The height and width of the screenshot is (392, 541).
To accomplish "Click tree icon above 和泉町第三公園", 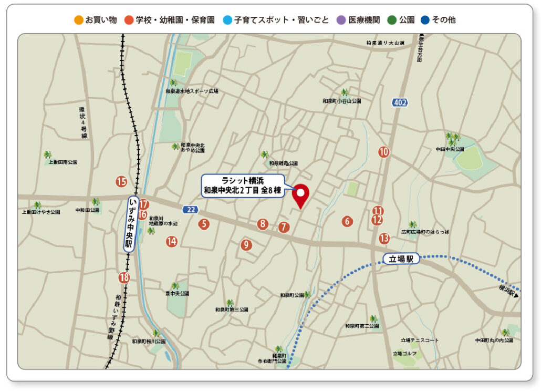I will (x=230, y=303).
